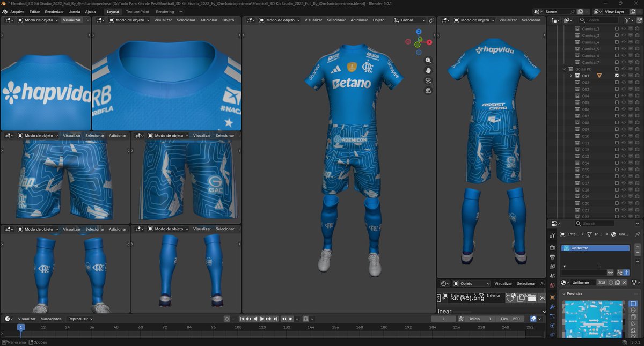Click Adicionar in main viewport header

[359, 20]
